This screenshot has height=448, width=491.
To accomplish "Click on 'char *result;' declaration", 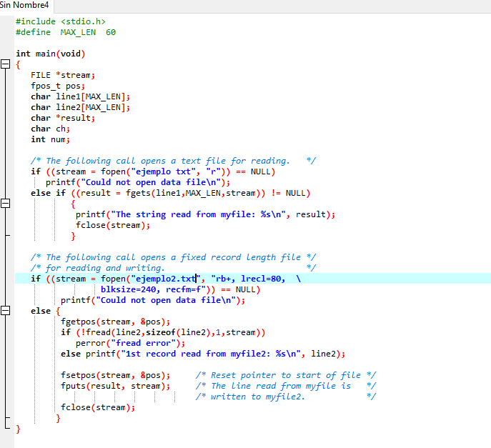I will tap(63, 118).
